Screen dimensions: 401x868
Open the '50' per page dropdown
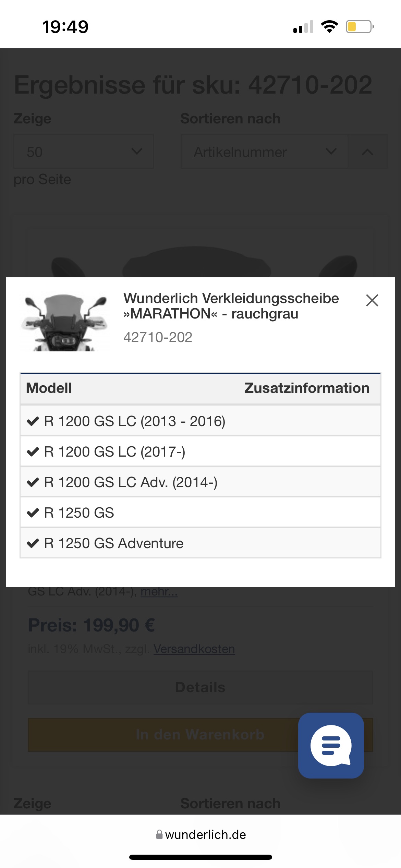pyautogui.click(x=83, y=152)
